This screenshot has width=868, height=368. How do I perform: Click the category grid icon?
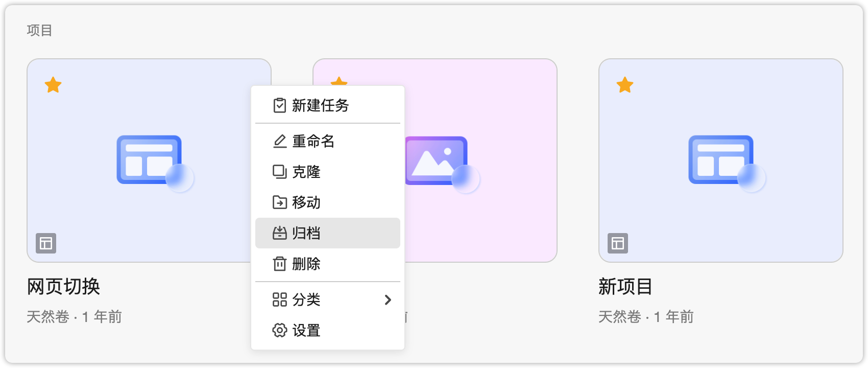[279, 300]
